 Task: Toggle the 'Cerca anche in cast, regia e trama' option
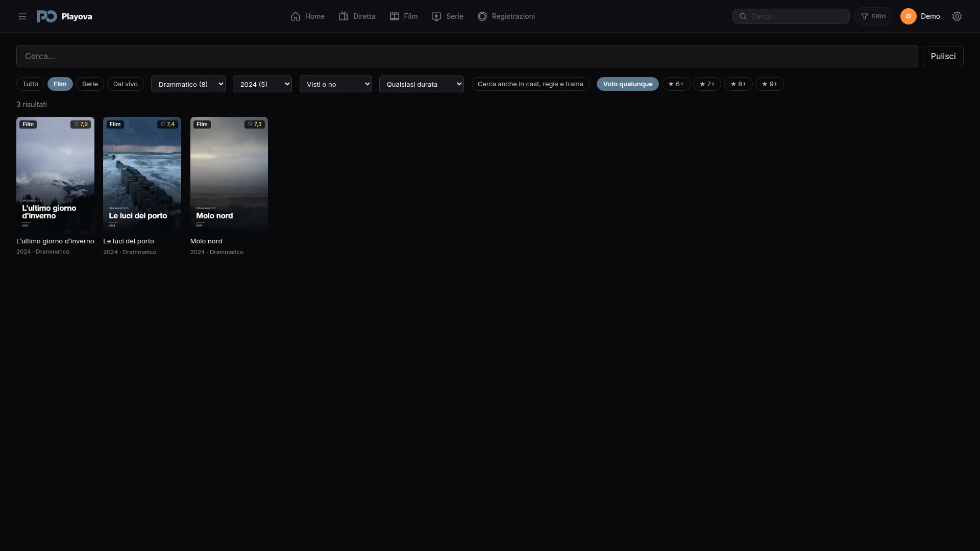[x=530, y=84]
